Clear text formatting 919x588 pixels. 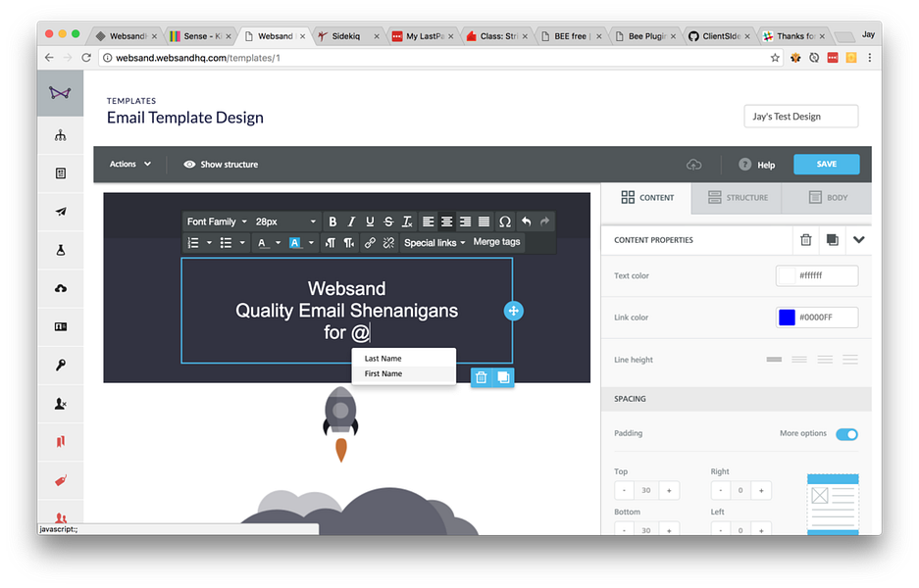(x=407, y=221)
